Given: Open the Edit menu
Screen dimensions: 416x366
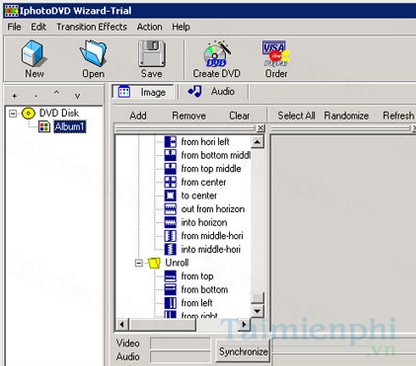Looking at the screenshot, I should pos(38,27).
